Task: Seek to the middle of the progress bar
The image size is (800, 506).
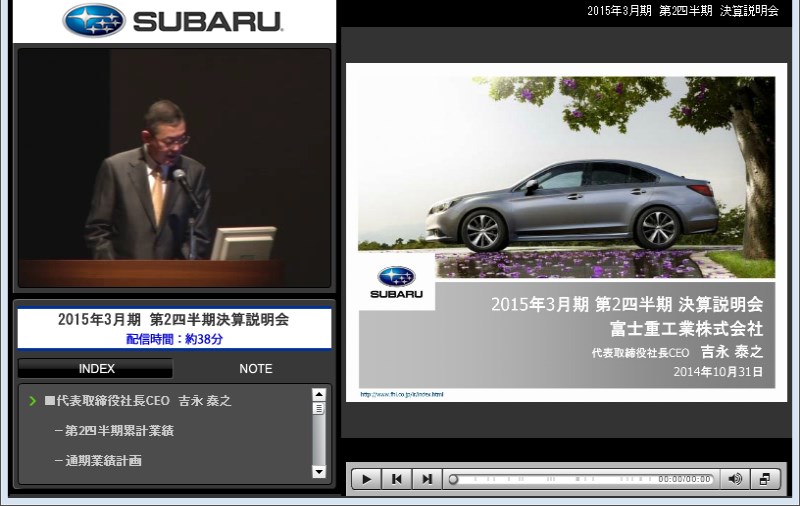Action: coord(581,479)
